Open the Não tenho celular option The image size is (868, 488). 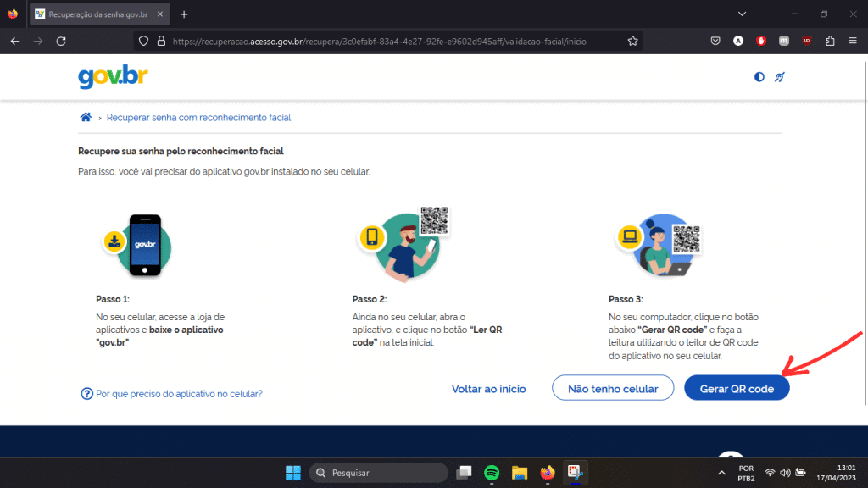coord(613,387)
